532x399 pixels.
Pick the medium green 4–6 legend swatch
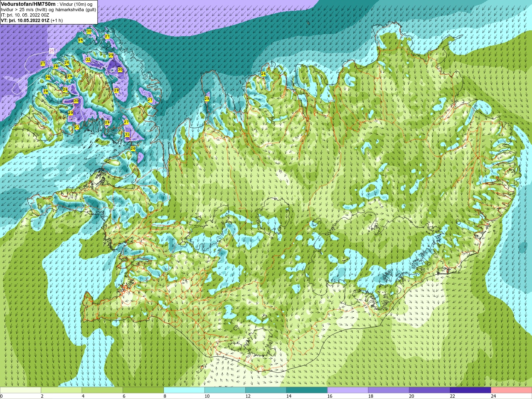click(102, 390)
